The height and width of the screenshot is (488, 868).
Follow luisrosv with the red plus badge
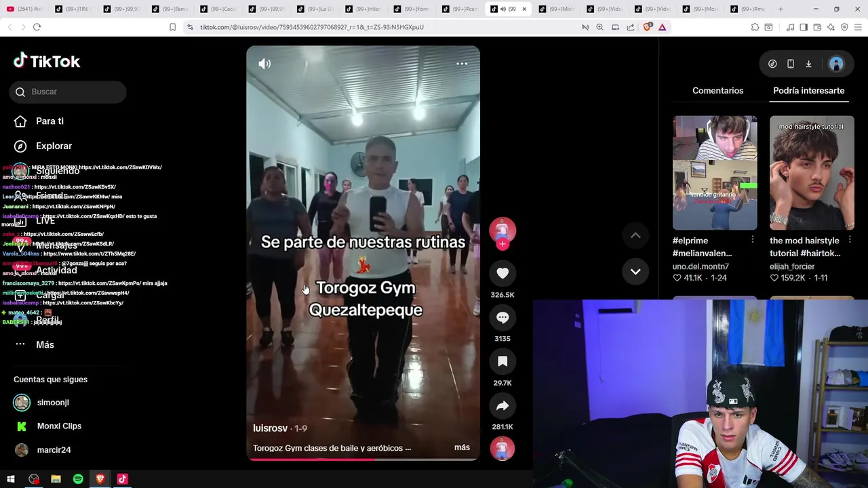coord(502,245)
